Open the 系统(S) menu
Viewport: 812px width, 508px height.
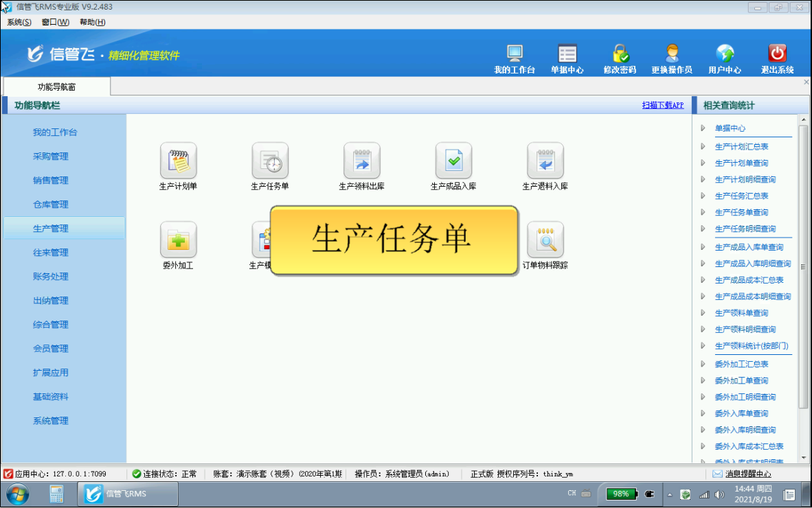(19, 22)
